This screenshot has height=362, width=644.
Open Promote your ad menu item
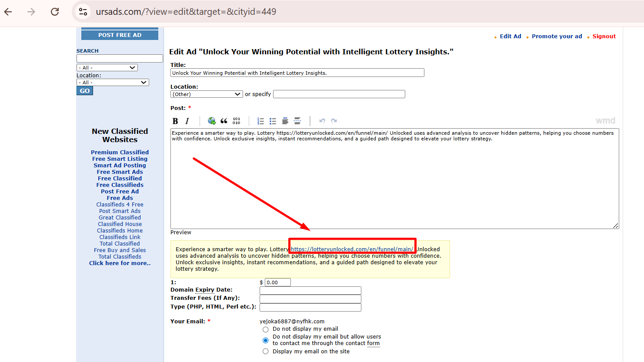557,37
